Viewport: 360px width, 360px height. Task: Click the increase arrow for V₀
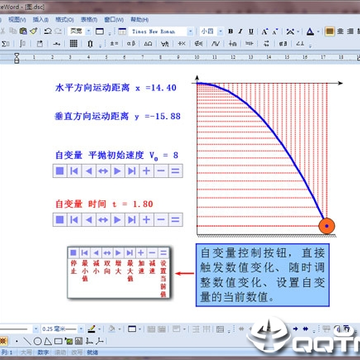click(x=117, y=171)
